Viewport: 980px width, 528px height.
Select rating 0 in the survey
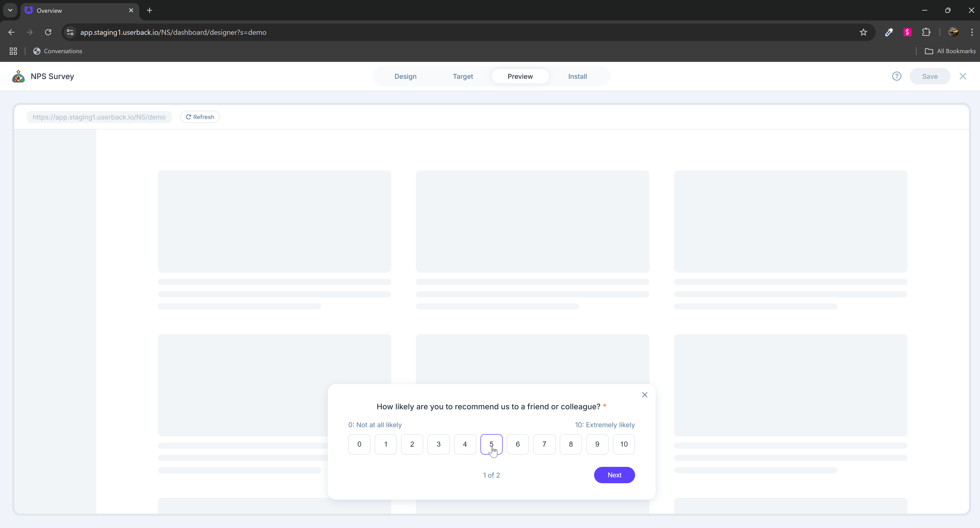(x=359, y=444)
